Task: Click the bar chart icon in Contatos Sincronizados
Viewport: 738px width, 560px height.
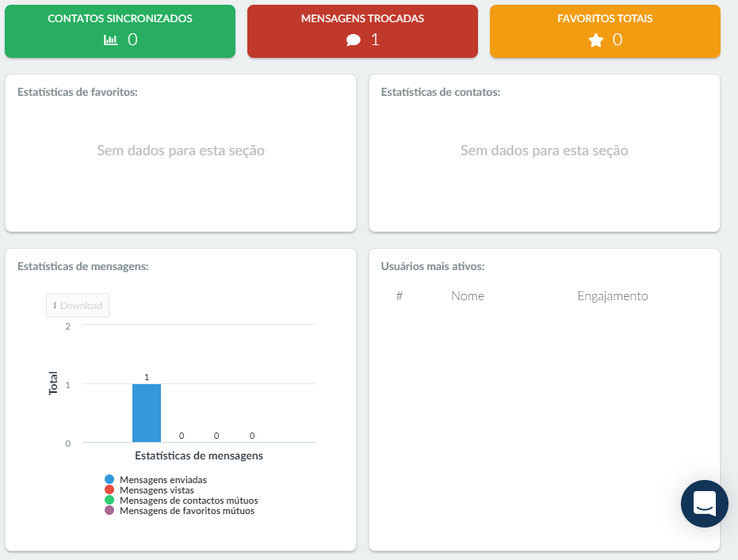Action: pos(111,40)
